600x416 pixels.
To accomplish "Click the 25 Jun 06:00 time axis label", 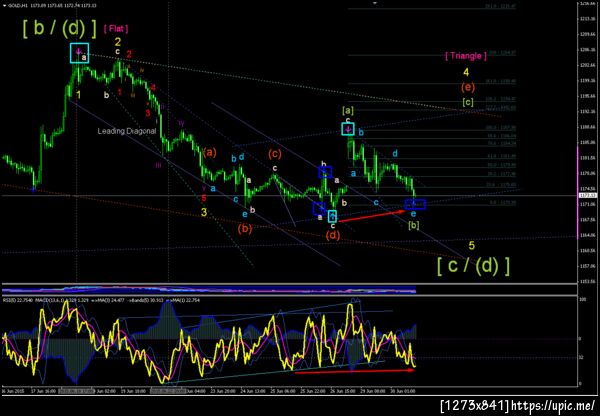I will [x=281, y=392].
